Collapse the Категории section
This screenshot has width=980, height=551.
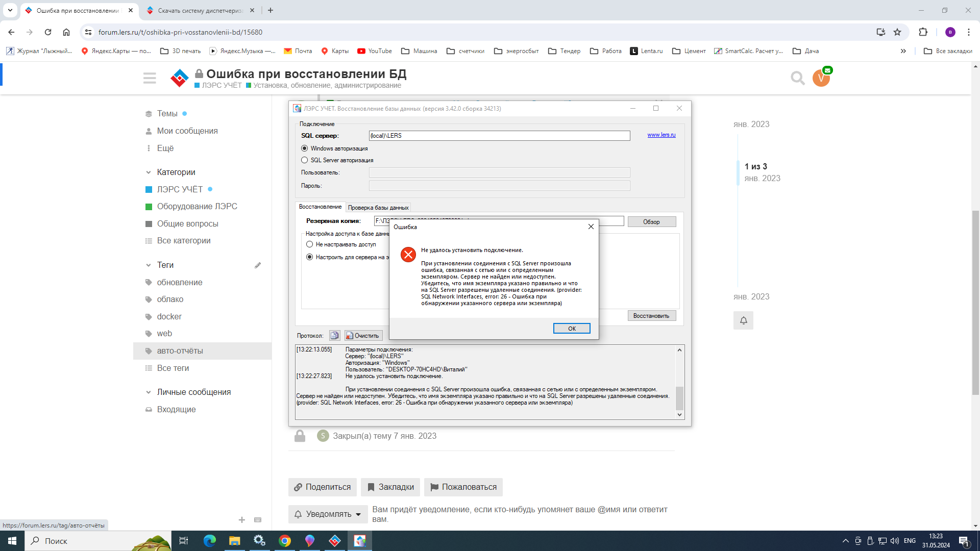pyautogui.click(x=149, y=172)
